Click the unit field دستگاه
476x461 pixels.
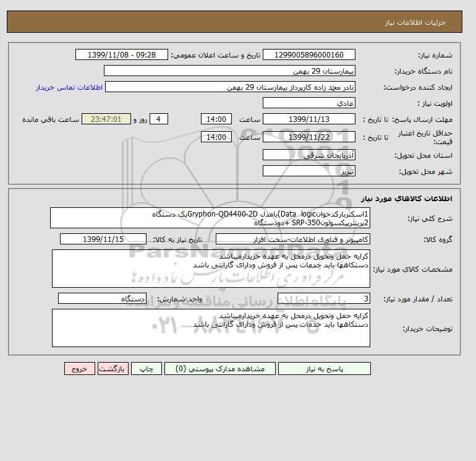102,298
